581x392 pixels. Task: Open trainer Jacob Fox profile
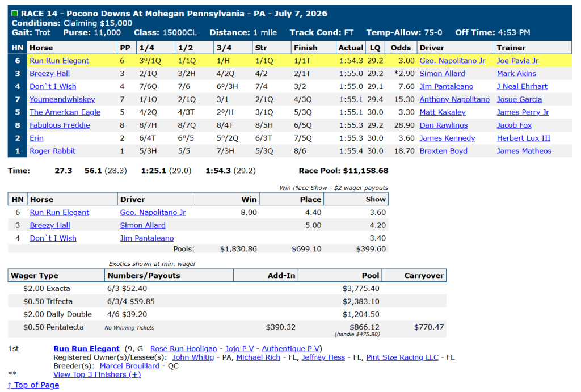point(514,125)
